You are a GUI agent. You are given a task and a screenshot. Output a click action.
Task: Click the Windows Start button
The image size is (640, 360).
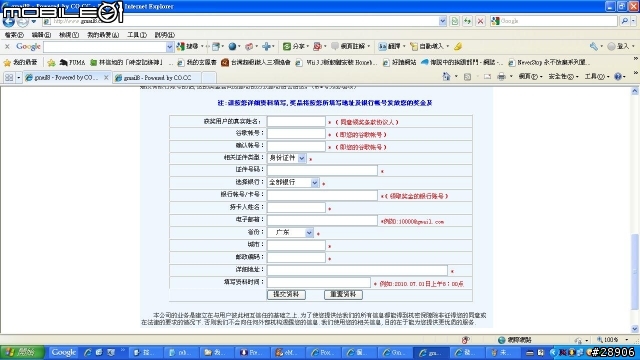point(22,352)
